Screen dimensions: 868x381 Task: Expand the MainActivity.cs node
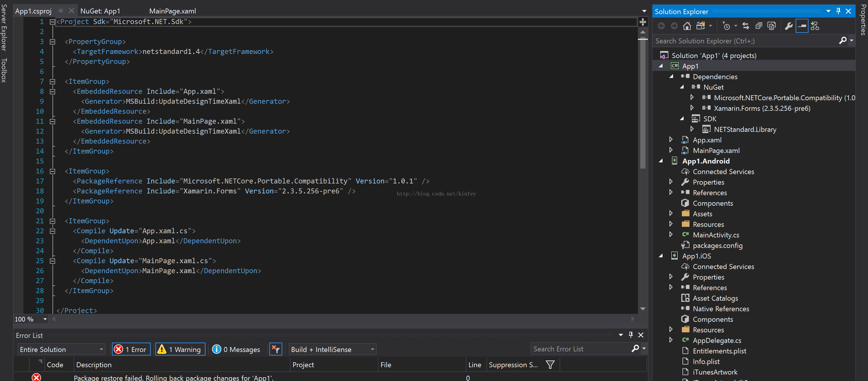(671, 234)
